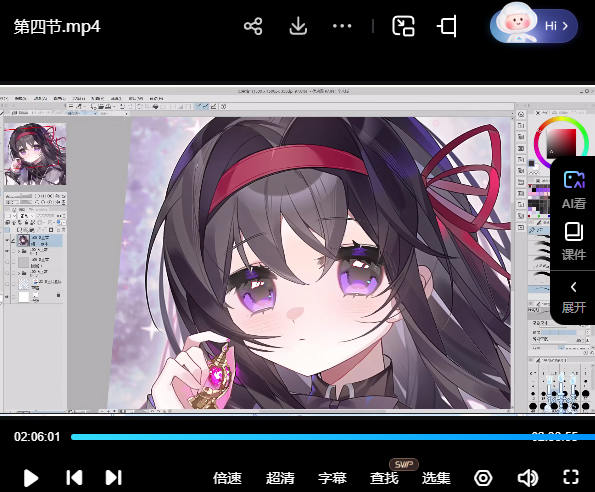595x492 pixels.
Task: Skip to the next video
Action: (x=113, y=478)
